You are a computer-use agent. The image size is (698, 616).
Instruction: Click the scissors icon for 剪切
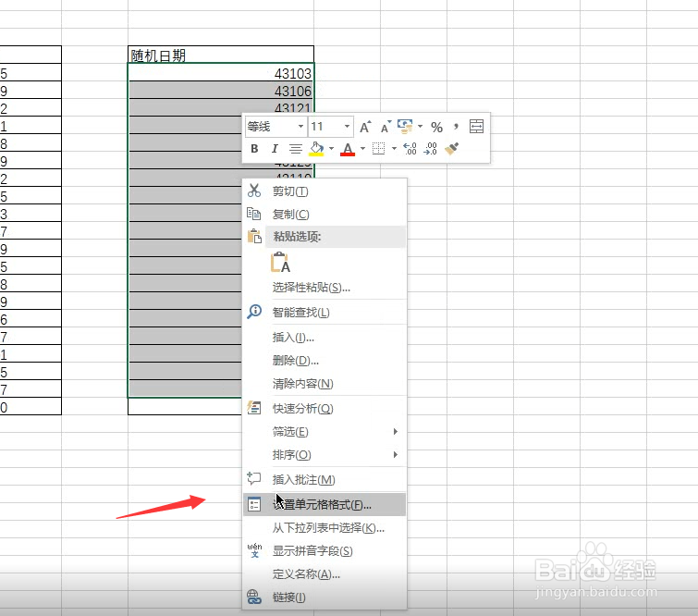(x=254, y=191)
